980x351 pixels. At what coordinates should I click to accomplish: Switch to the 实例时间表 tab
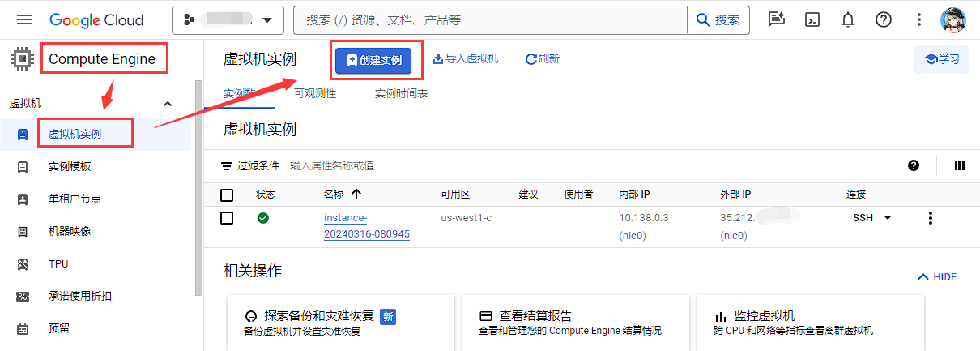(402, 93)
